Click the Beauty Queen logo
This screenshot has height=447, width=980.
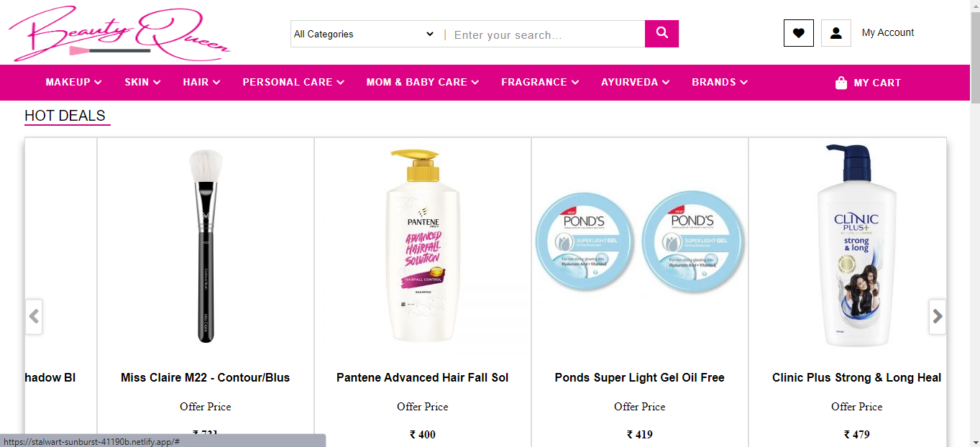[x=119, y=33]
